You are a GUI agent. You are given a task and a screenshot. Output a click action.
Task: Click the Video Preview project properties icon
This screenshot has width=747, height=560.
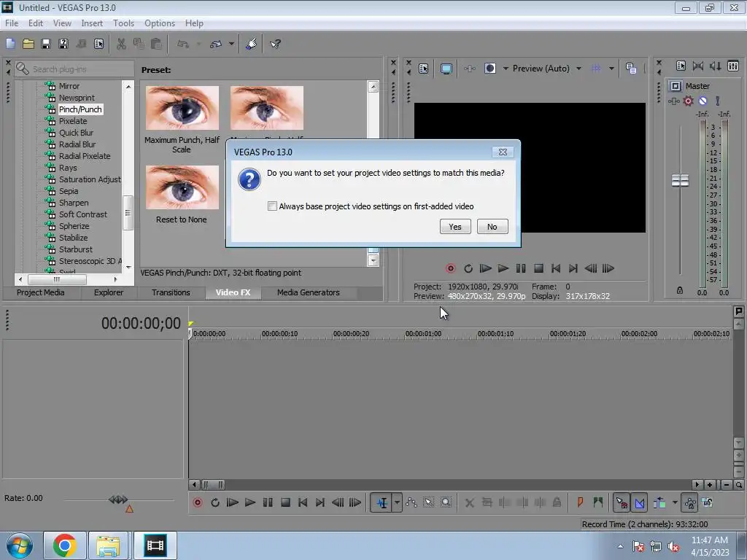423,69
